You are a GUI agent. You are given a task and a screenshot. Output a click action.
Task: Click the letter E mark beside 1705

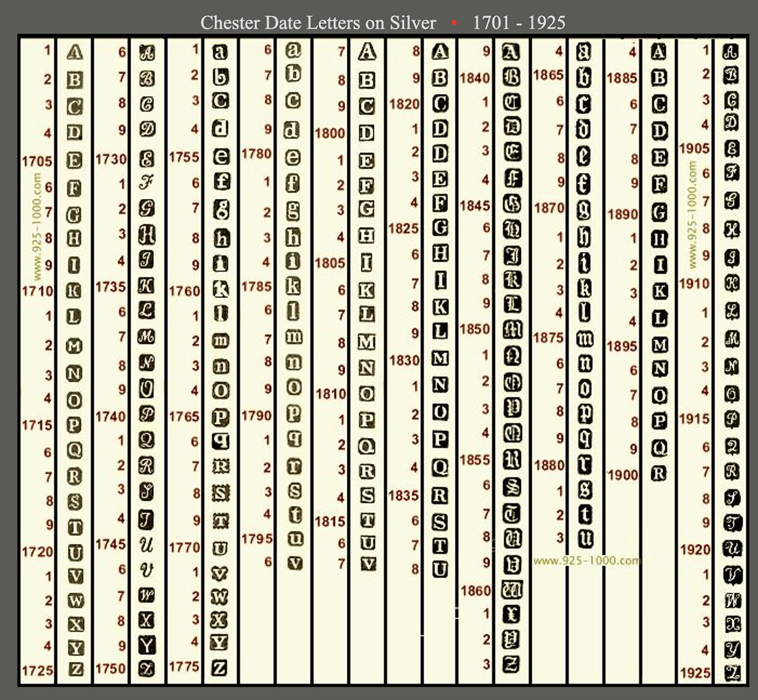tap(74, 160)
